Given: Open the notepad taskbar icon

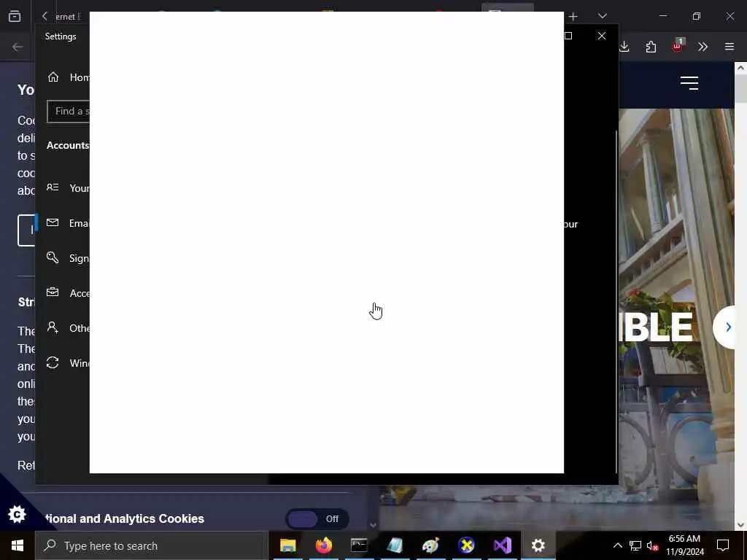Looking at the screenshot, I should point(395,545).
